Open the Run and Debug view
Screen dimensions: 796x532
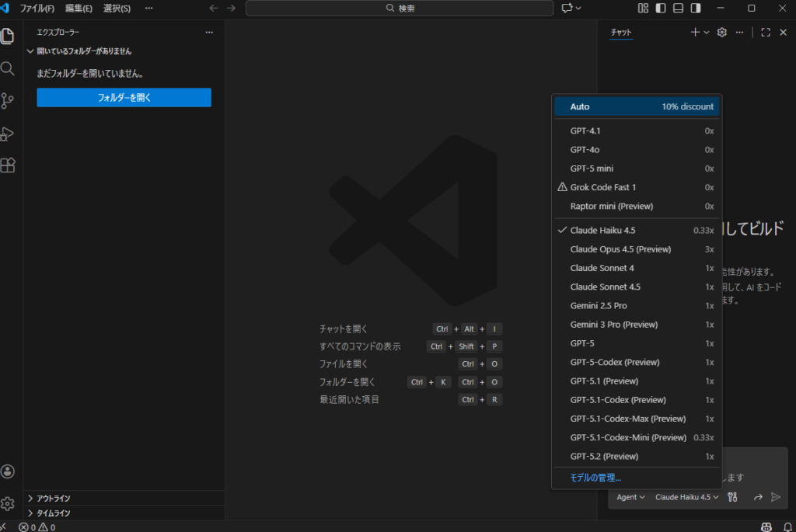point(8,134)
